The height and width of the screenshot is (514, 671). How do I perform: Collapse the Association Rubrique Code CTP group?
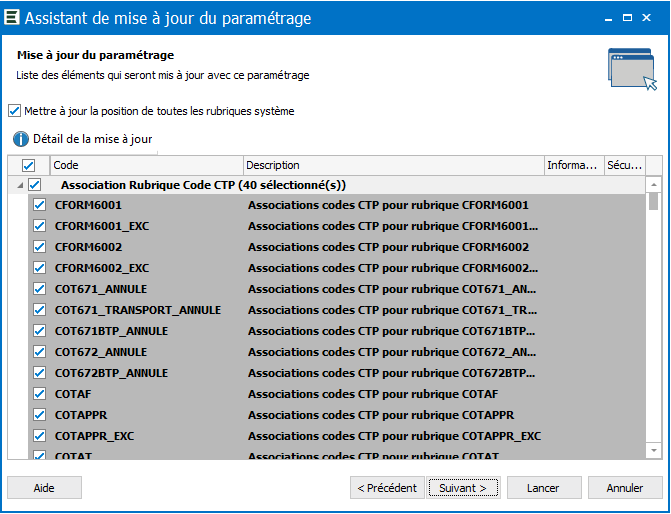click(20, 185)
